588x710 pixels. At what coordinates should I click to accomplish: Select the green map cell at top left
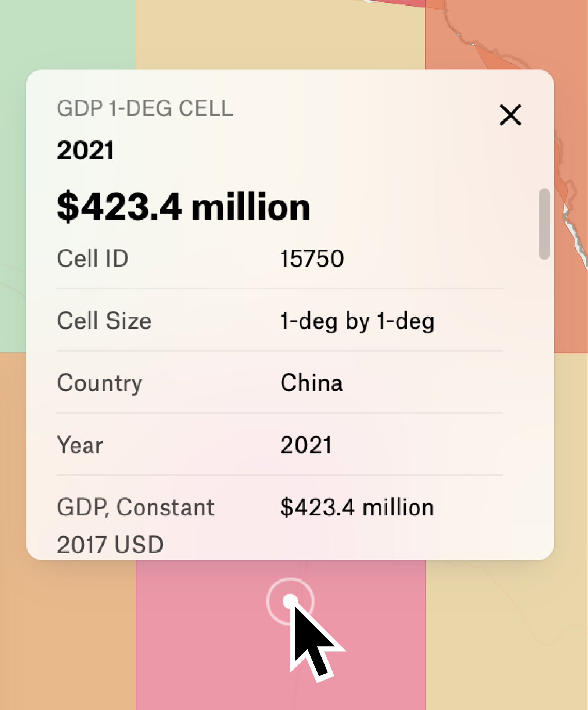coord(66,33)
